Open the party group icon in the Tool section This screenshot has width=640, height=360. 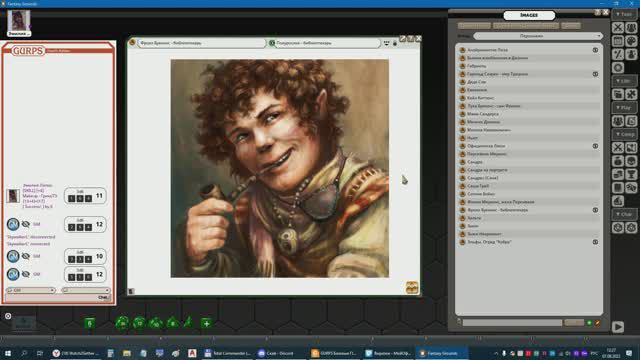coord(631,28)
